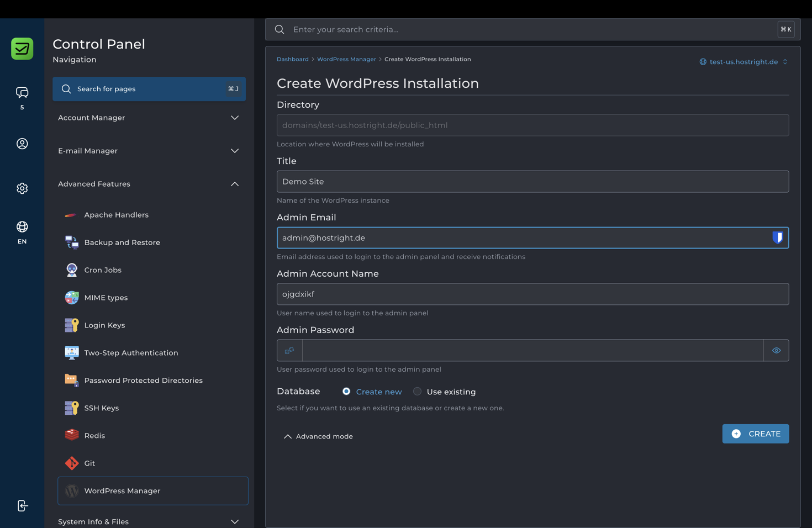The width and height of the screenshot is (812, 528).
Task: Open the test-us.hostright.de domain selector
Action: [744, 62]
